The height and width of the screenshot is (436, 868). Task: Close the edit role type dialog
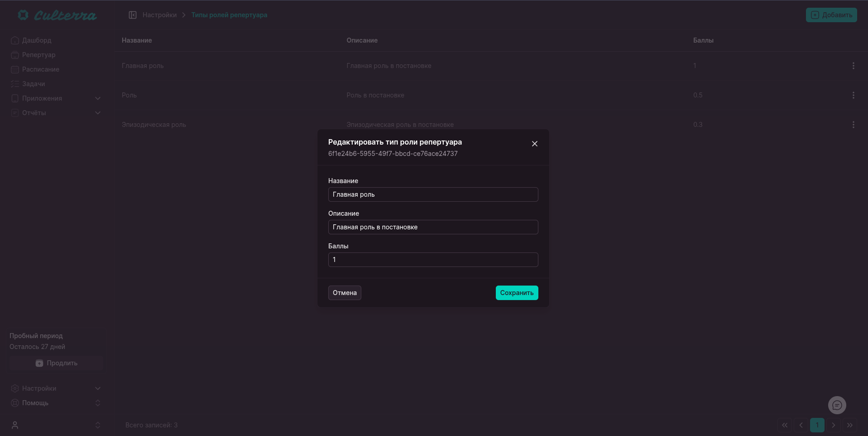pos(534,144)
